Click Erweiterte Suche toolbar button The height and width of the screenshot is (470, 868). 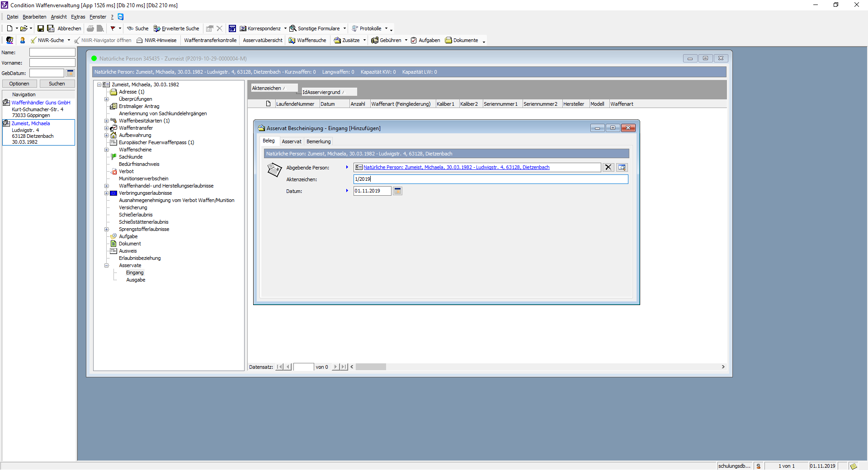(x=176, y=28)
